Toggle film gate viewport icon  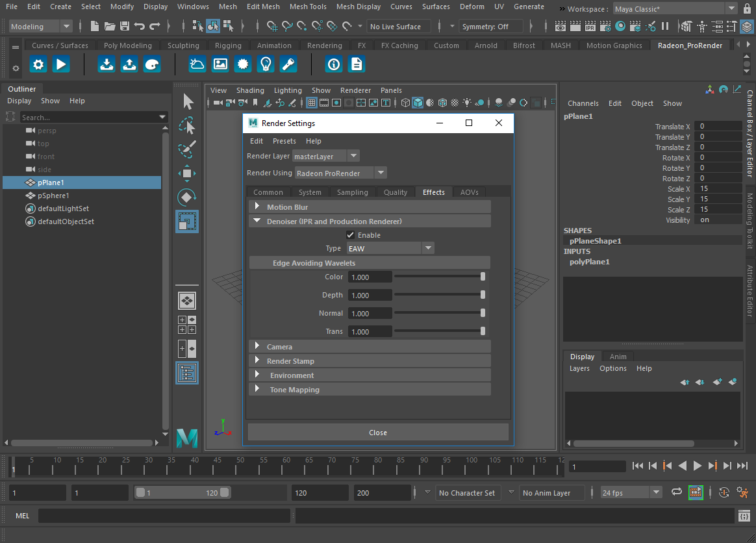click(x=324, y=103)
